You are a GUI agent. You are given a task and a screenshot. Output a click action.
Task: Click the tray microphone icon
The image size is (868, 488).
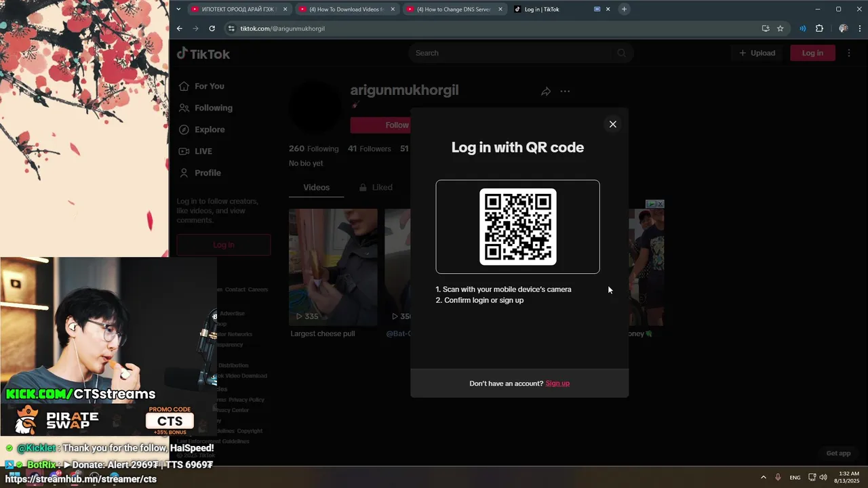coord(778,477)
